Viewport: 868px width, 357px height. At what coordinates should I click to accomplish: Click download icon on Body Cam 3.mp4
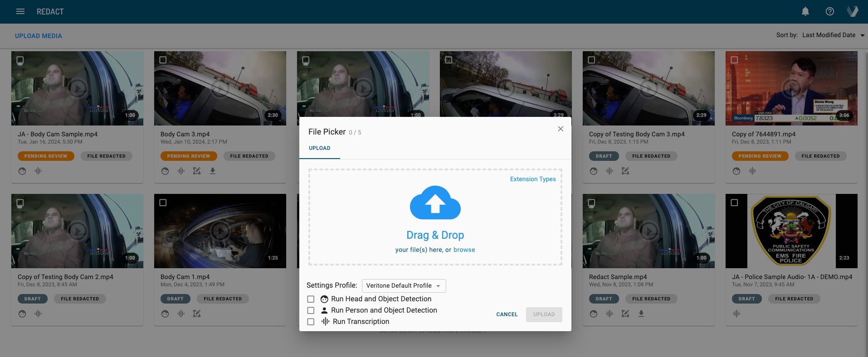pos(213,171)
